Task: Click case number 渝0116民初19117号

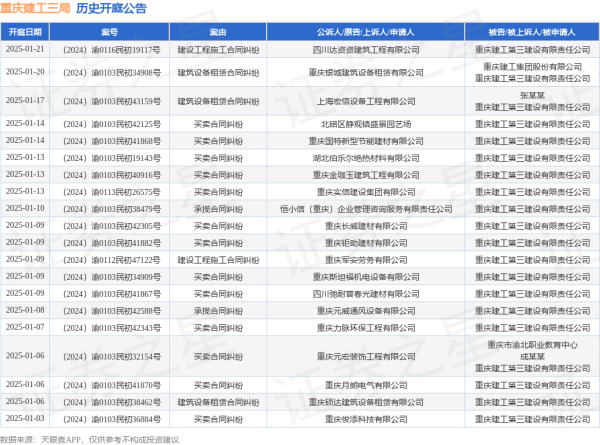Action: [112, 50]
